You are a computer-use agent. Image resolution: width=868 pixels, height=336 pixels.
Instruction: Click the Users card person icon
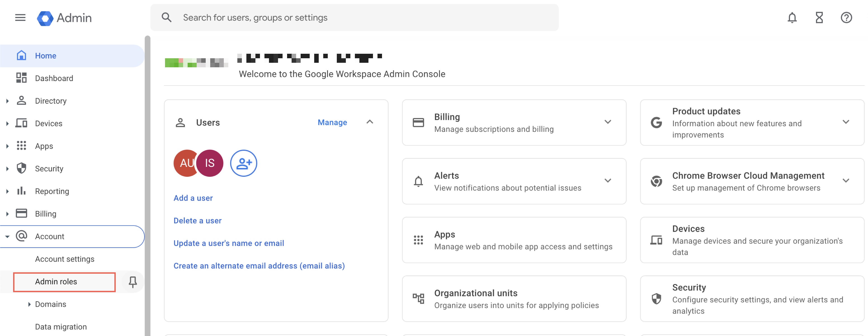click(x=180, y=122)
